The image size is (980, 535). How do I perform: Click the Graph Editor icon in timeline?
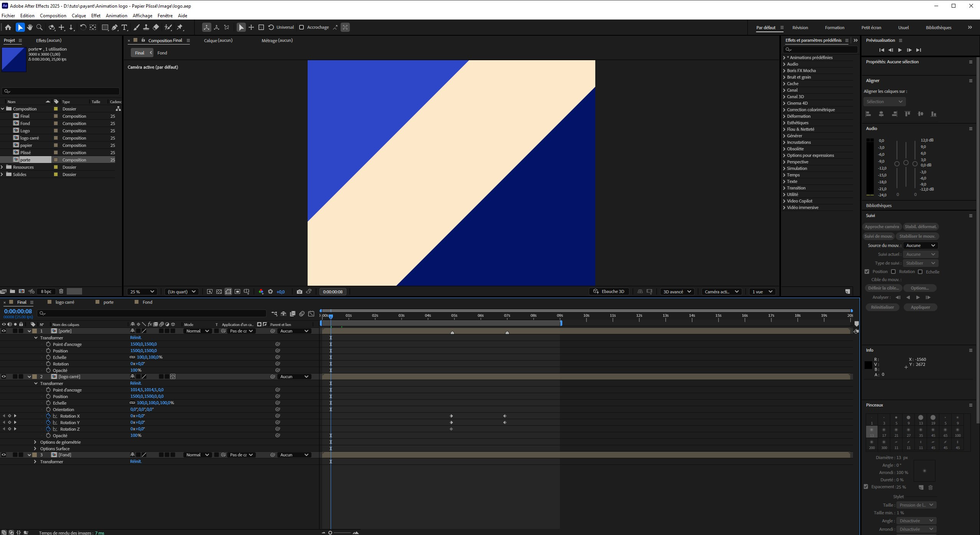[x=311, y=314]
